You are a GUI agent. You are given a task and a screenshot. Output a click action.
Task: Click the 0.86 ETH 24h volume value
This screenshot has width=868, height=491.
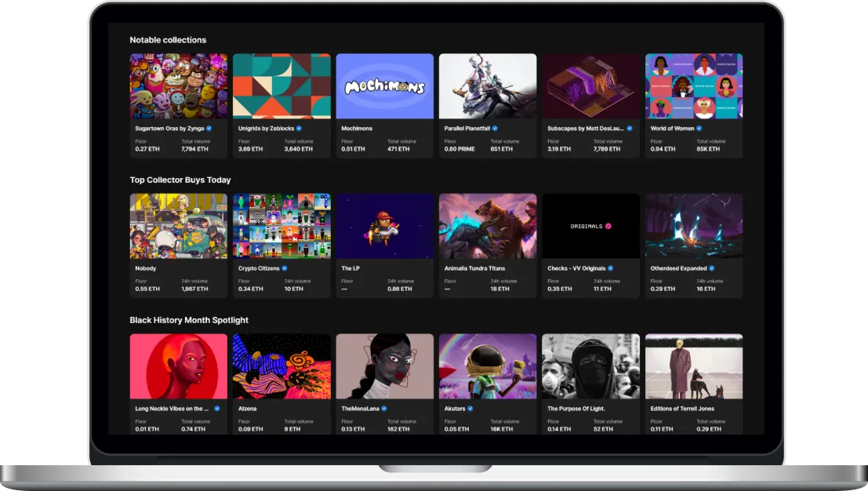pyautogui.click(x=400, y=289)
